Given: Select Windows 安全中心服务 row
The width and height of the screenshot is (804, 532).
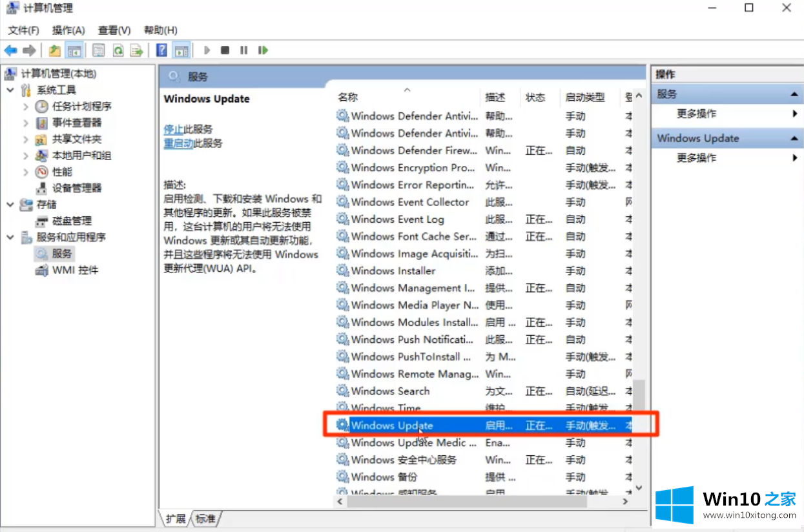Looking at the screenshot, I should pos(484,460).
